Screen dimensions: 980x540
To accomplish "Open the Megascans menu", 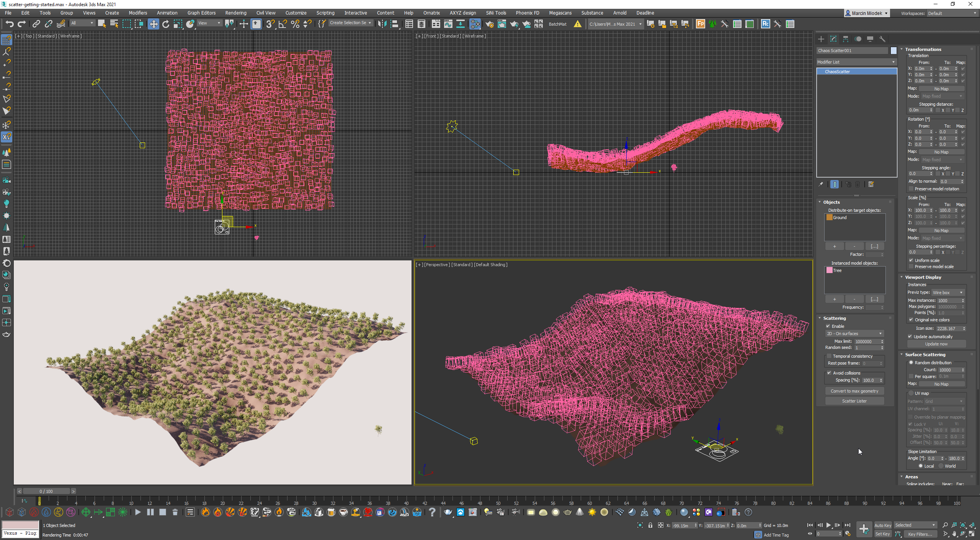I will click(x=560, y=13).
